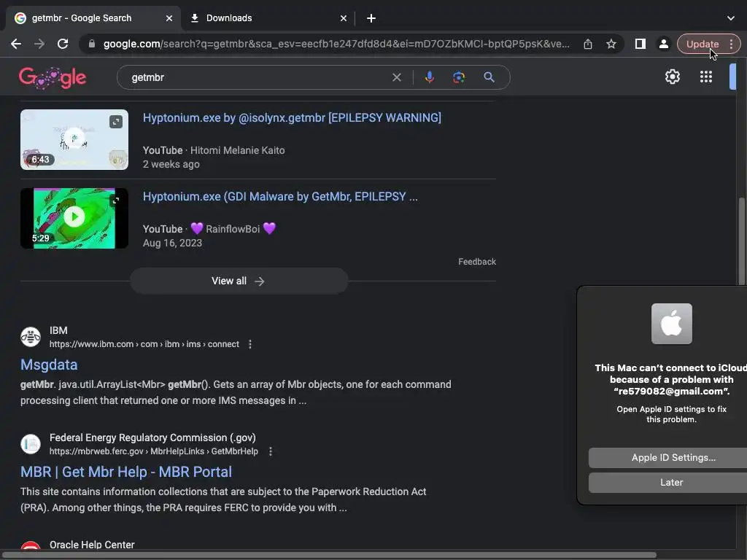Expand preview on 6:43 video thumbnail

point(116,122)
